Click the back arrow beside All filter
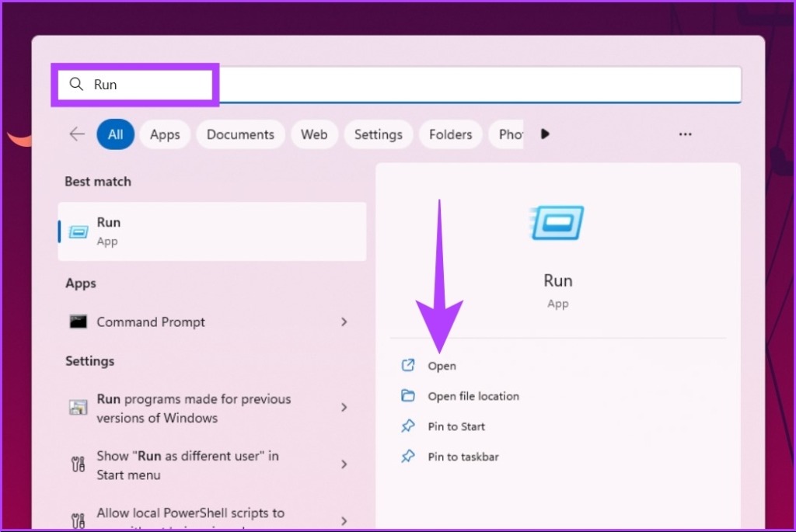796x532 pixels. click(76, 134)
